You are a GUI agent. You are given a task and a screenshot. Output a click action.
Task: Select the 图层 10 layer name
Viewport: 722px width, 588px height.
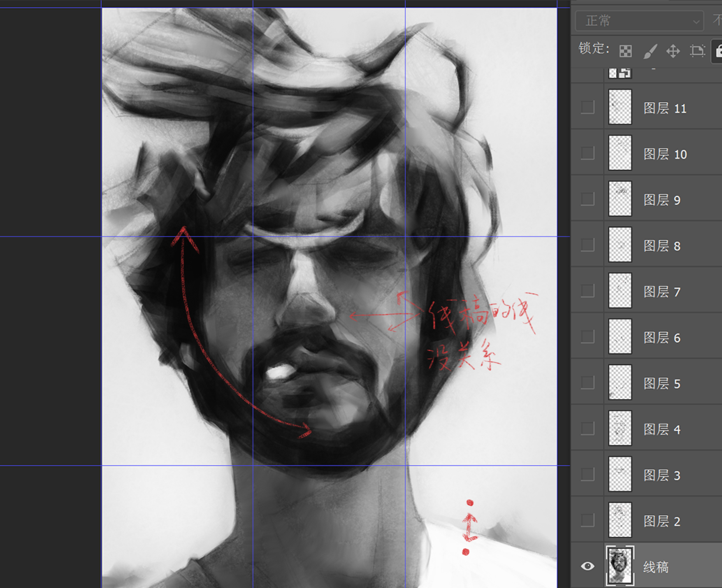665,154
